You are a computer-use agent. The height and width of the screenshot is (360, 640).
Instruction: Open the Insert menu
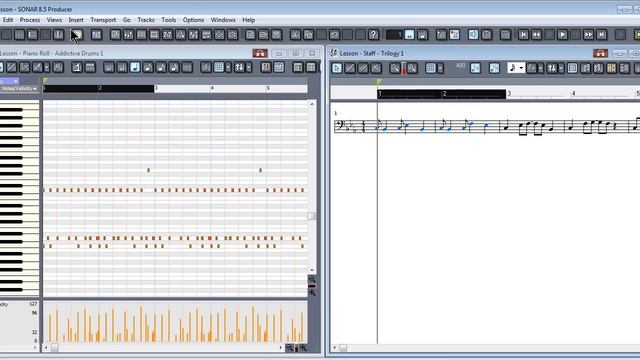[76, 20]
